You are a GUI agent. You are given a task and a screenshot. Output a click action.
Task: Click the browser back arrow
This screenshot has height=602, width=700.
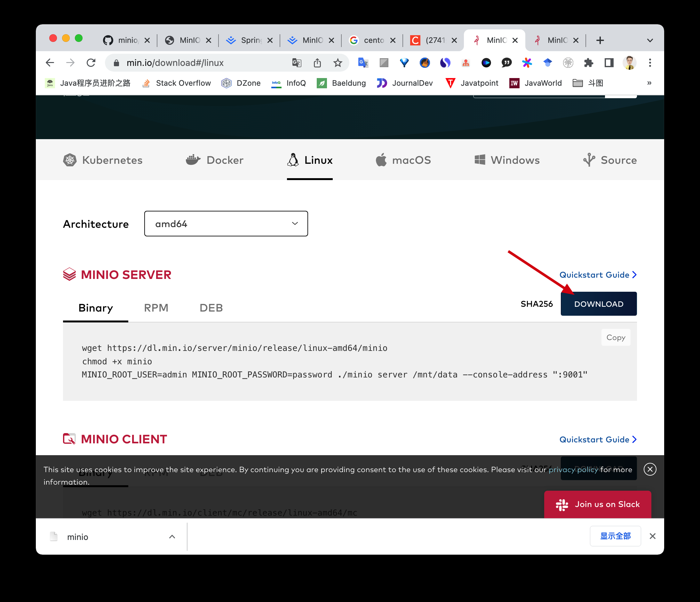pos(50,63)
